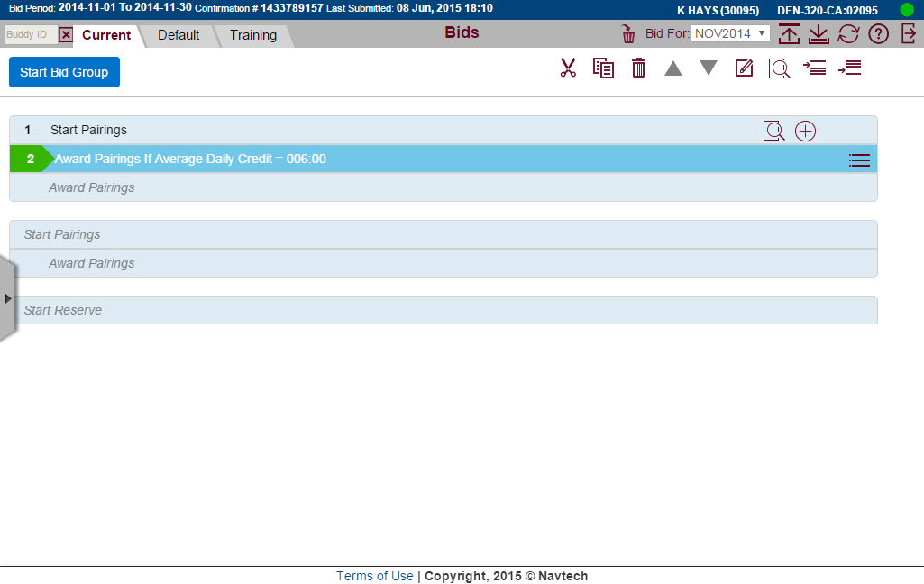Click the Refresh icon
The width and height of the screenshot is (924, 584).
click(x=848, y=34)
